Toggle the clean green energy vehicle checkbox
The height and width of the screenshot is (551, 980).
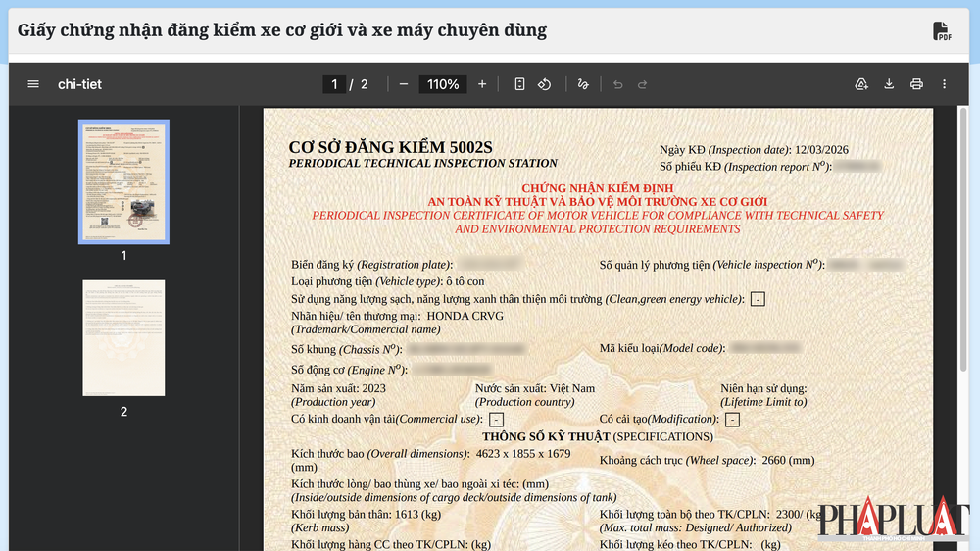[x=758, y=299]
